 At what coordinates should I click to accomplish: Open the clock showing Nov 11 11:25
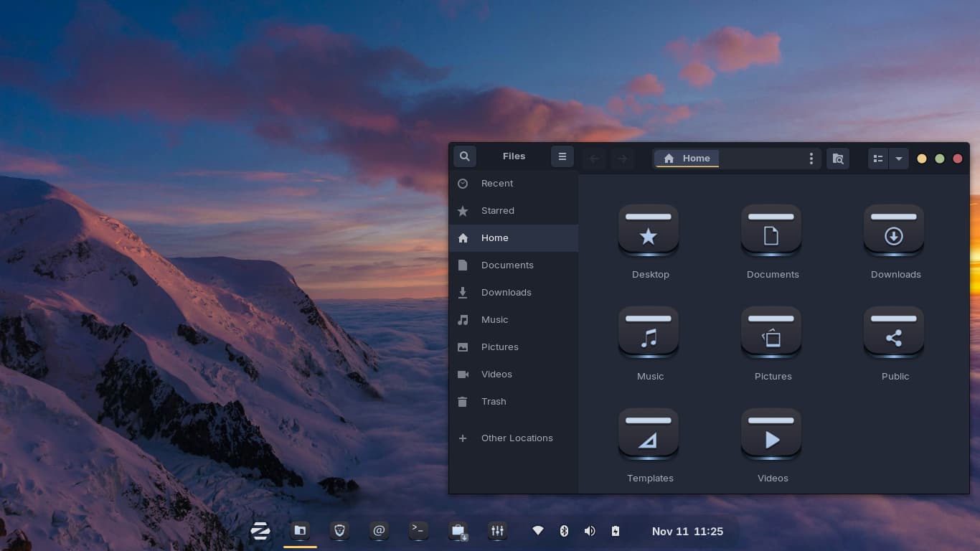click(x=687, y=532)
